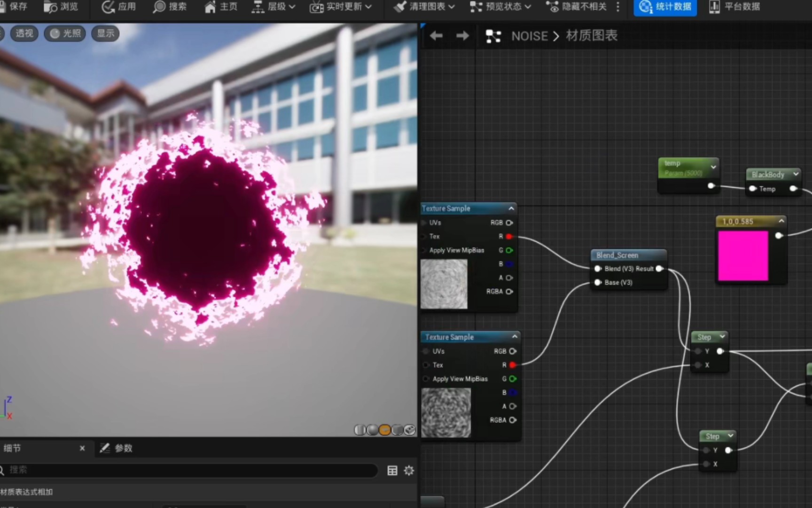The image size is (812, 508).
Task: Click the details search field
Action: [189, 470]
